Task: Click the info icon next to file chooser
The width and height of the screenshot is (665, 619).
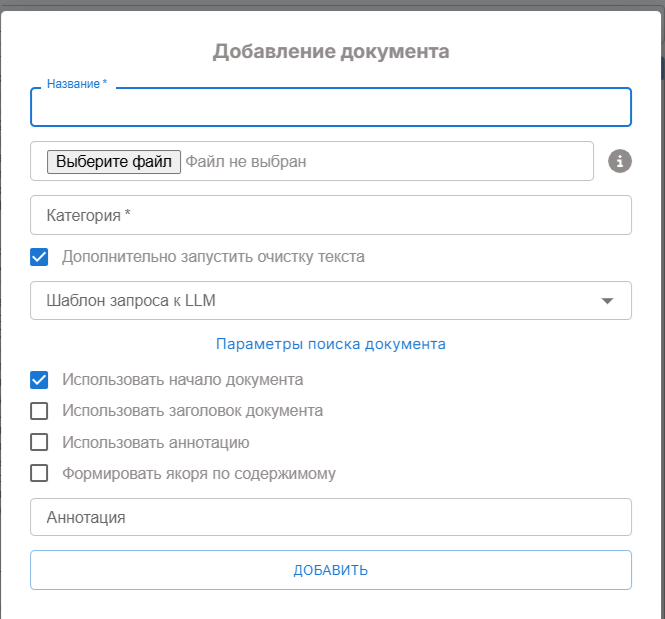Action: [620, 161]
